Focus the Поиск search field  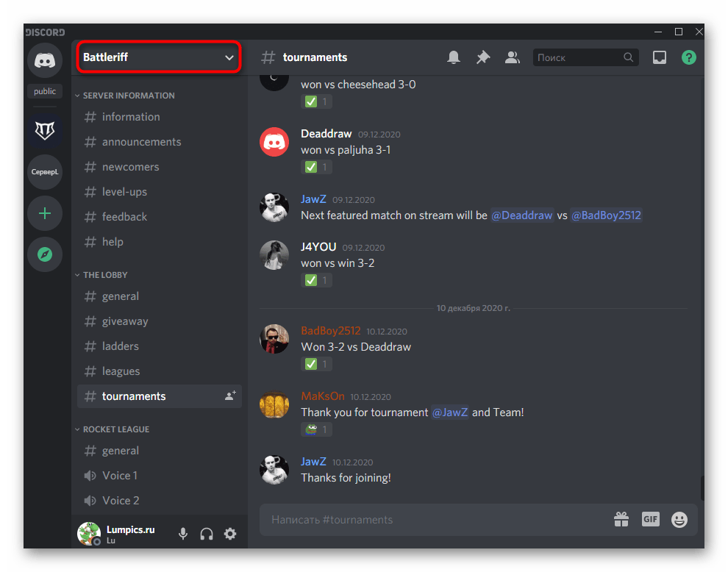[585, 57]
